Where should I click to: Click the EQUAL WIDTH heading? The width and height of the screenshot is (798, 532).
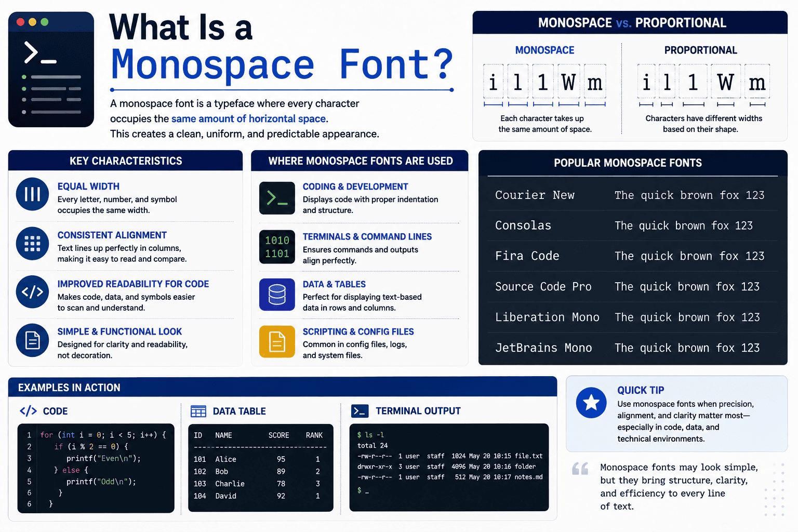tap(88, 187)
